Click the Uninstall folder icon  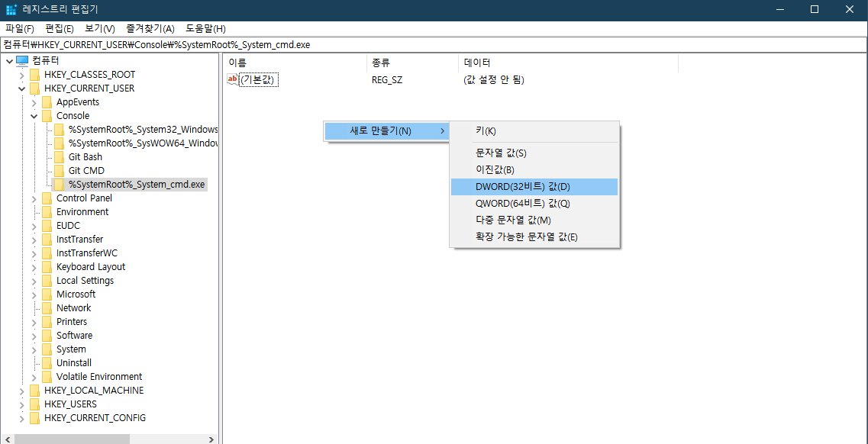pyautogui.click(x=47, y=362)
